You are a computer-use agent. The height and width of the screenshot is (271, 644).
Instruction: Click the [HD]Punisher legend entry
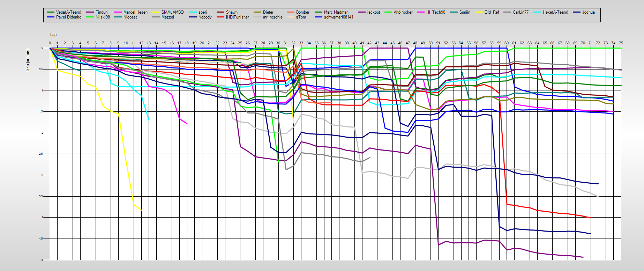[237, 17]
